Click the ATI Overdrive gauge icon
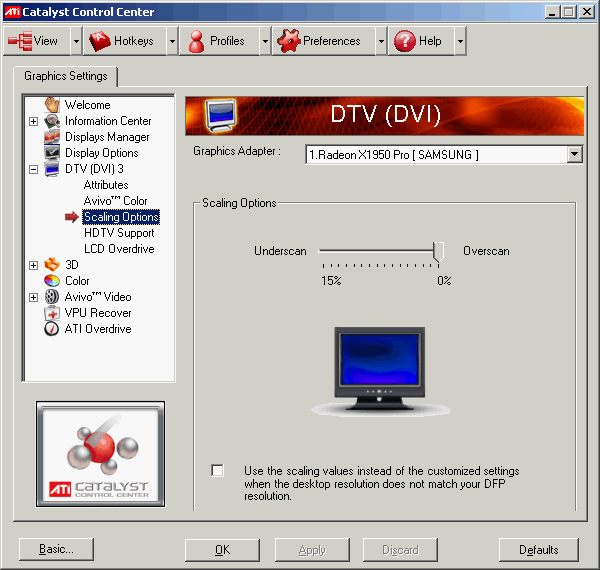 (x=52, y=329)
